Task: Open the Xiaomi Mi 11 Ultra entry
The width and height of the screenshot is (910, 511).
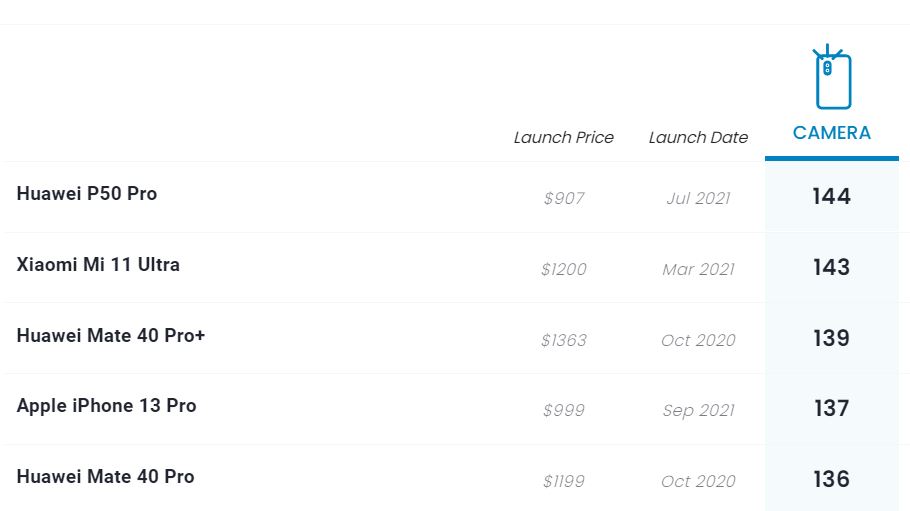Action: coord(98,265)
